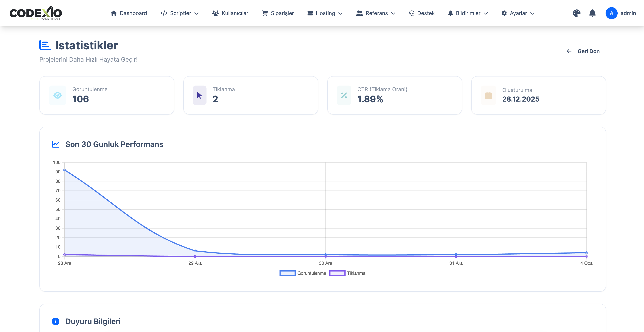Open the Bildirimler dropdown menu
The image size is (644, 332).
468,13
